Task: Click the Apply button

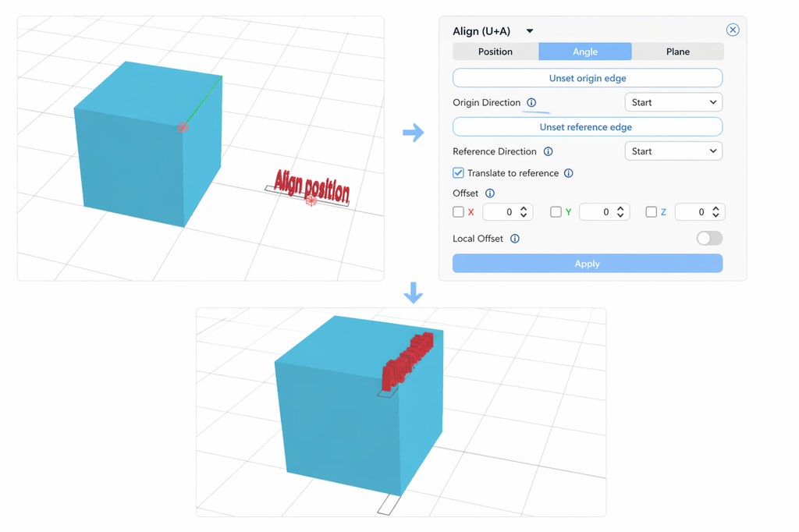Action: (588, 264)
